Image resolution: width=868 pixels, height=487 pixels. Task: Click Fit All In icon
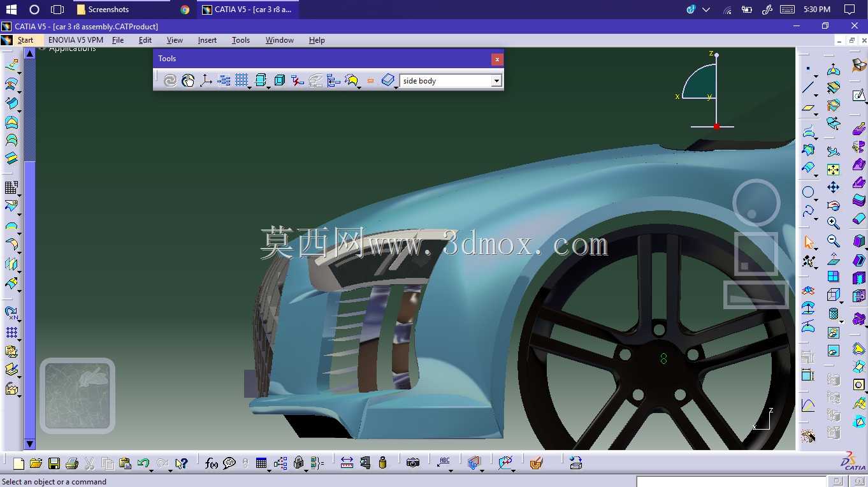[x=833, y=170]
